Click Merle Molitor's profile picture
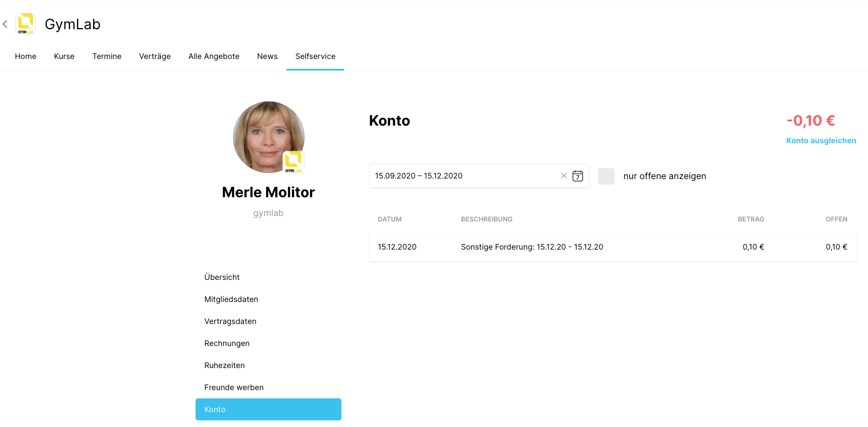The image size is (868, 427). pyautogui.click(x=269, y=137)
